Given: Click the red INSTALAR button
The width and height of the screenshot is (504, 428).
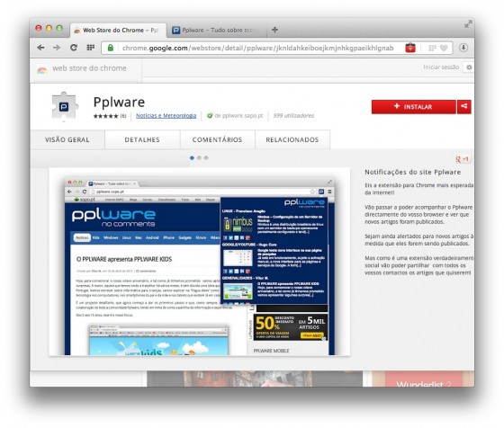Looking at the screenshot, I should pos(414,107).
